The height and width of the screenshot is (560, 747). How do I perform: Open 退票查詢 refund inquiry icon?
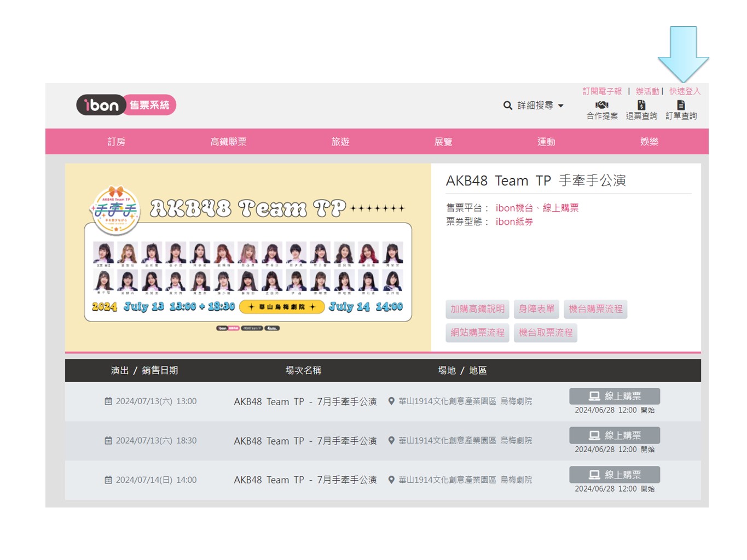click(641, 105)
